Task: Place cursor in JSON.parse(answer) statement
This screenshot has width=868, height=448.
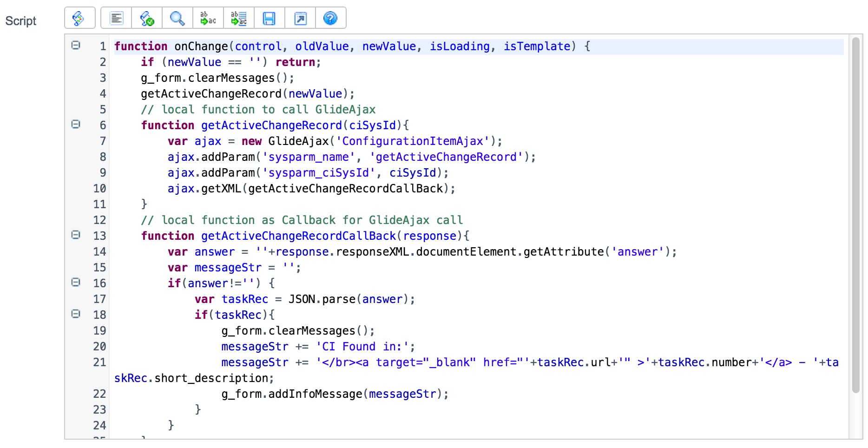Action: click(351, 299)
